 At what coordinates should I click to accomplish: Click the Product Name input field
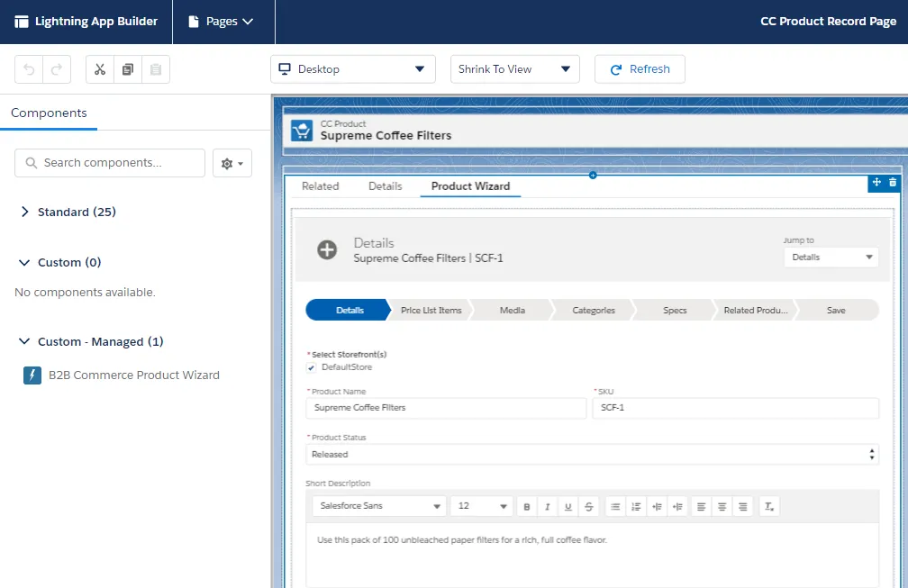[x=446, y=408]
